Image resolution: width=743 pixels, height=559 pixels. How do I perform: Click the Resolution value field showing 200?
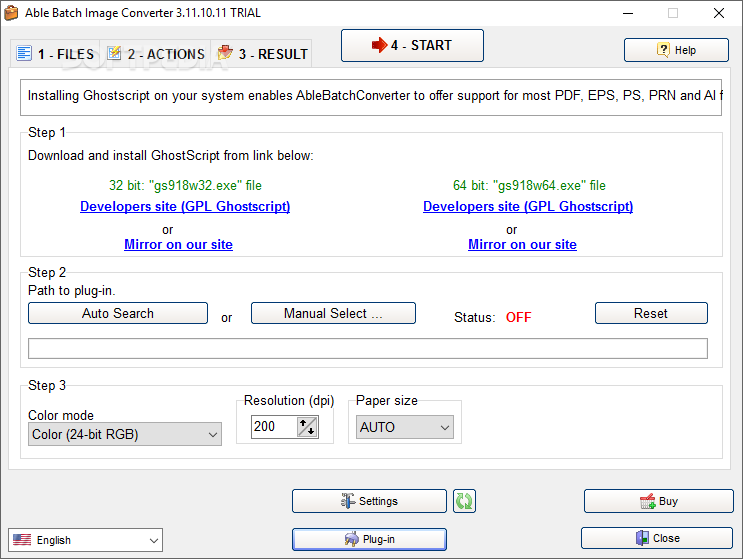point(274,427)
